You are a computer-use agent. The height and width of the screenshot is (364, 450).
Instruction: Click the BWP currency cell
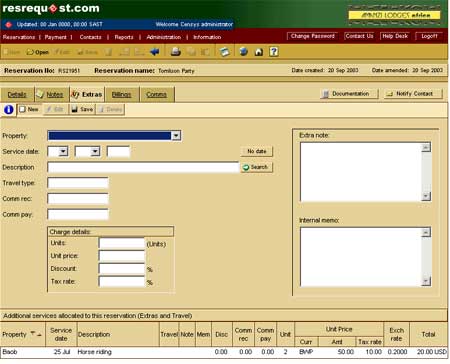point(306,352)
